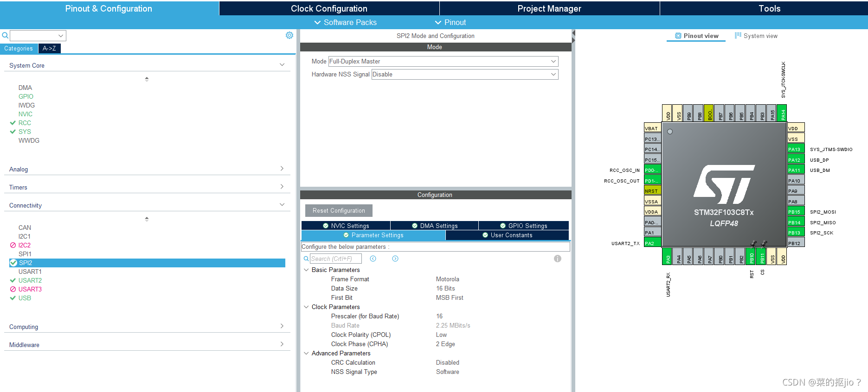This screenshot has height=392, width=868.
Task: Select RCC under System Core
Action: pos(25,123)
